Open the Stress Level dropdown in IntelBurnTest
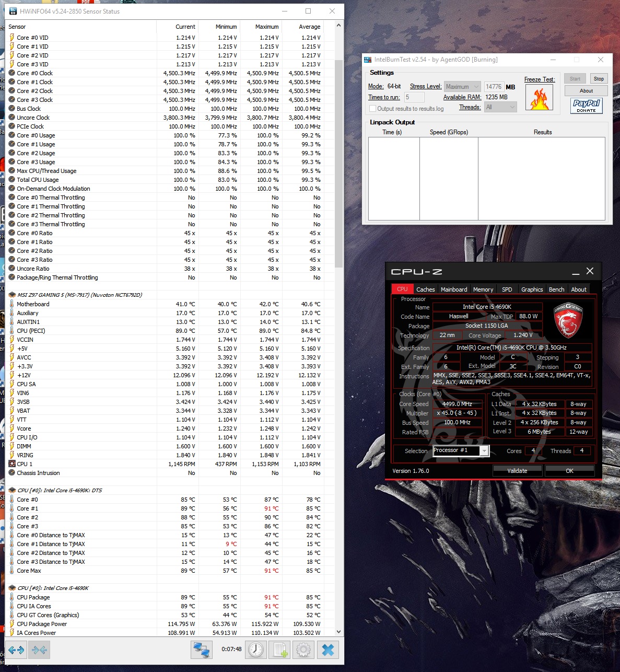The width and height of the screenshot is (620, 672). (462, 87)
